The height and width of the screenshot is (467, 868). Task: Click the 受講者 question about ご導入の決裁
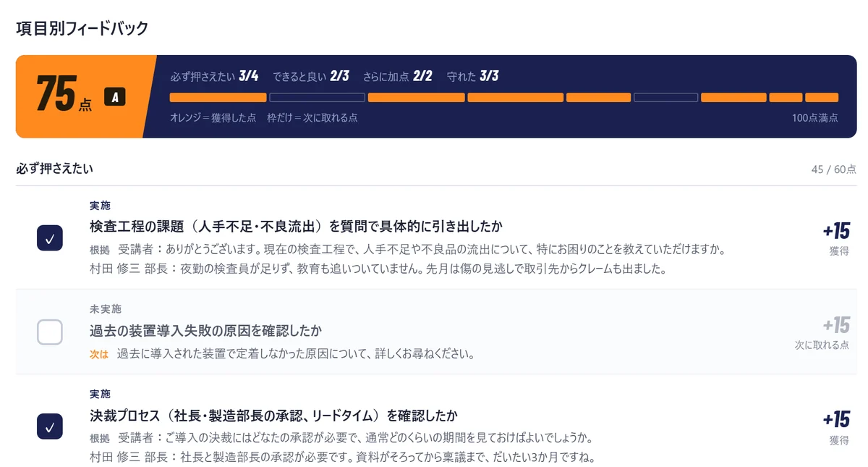click(x=355, y=438)
